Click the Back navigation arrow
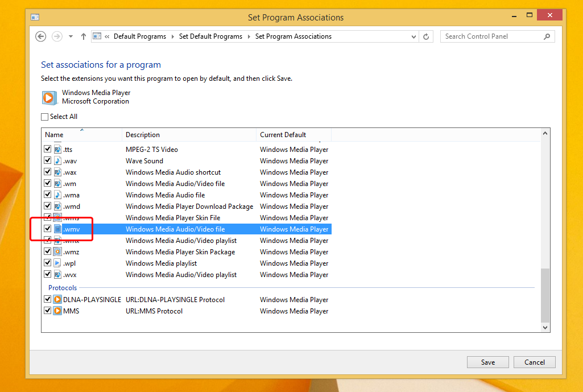The image size is (583, 392). 40,36
